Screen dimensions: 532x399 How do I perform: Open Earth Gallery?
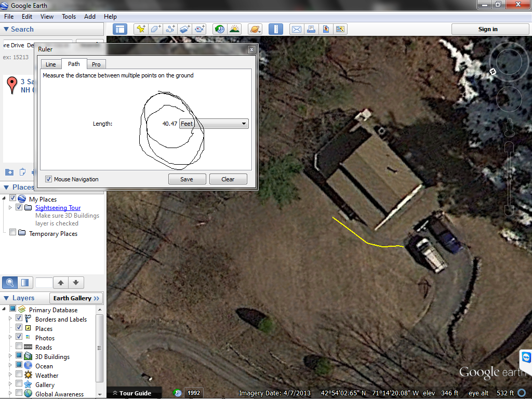tap(76, 298)
